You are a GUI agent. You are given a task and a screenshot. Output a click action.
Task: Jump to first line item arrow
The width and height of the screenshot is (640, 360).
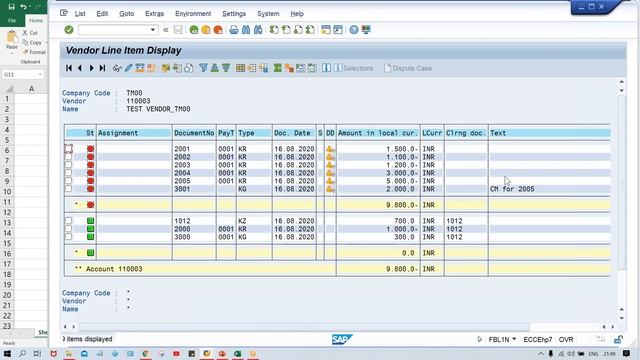pos(69,68)
